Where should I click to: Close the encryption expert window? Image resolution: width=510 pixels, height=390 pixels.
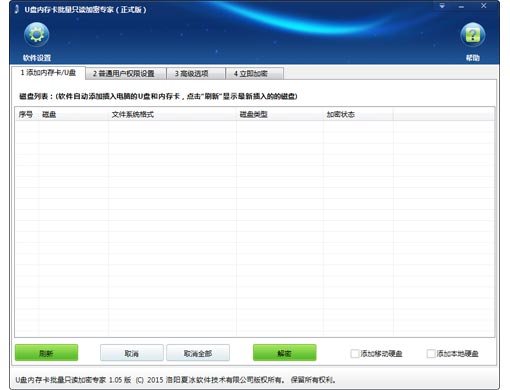(484, 6)
